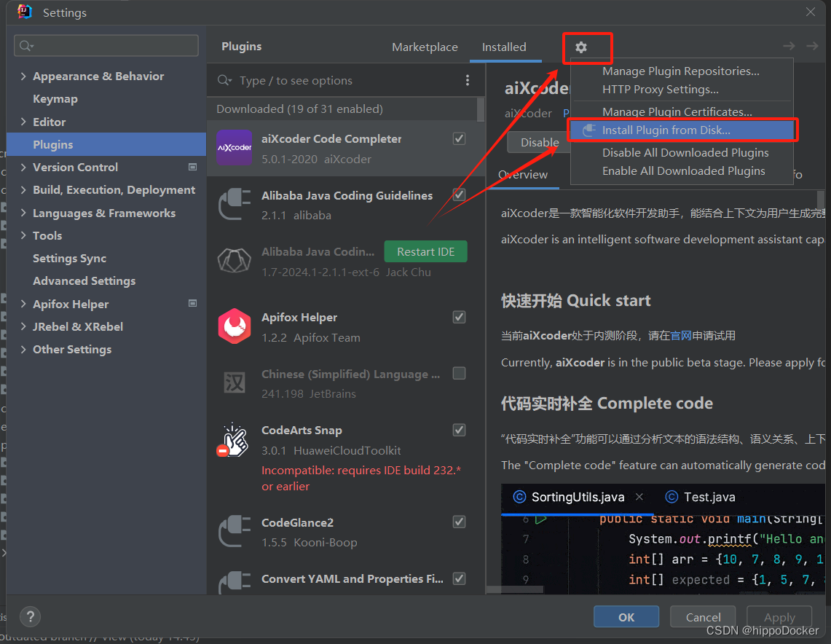831x644 pixels.
Task: Navigate back with the first arrow icon
Action: click(x=789, y=47)
